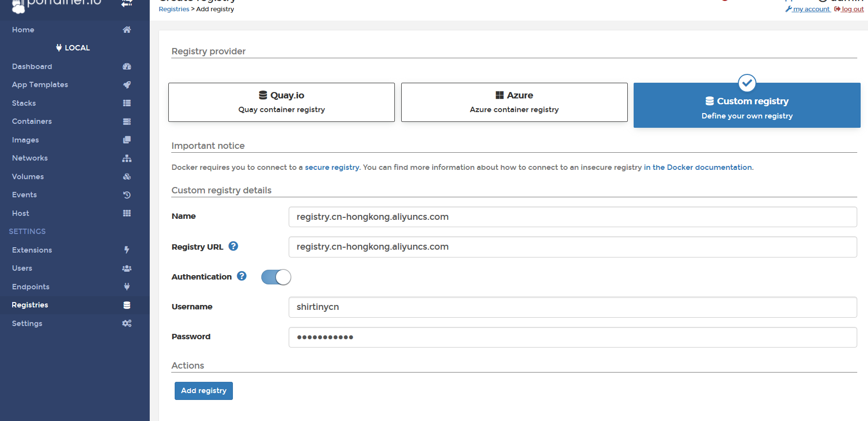Click the App Templates rocket icon
The height and width of the screenshot is (421, 868).
(127, 85)
